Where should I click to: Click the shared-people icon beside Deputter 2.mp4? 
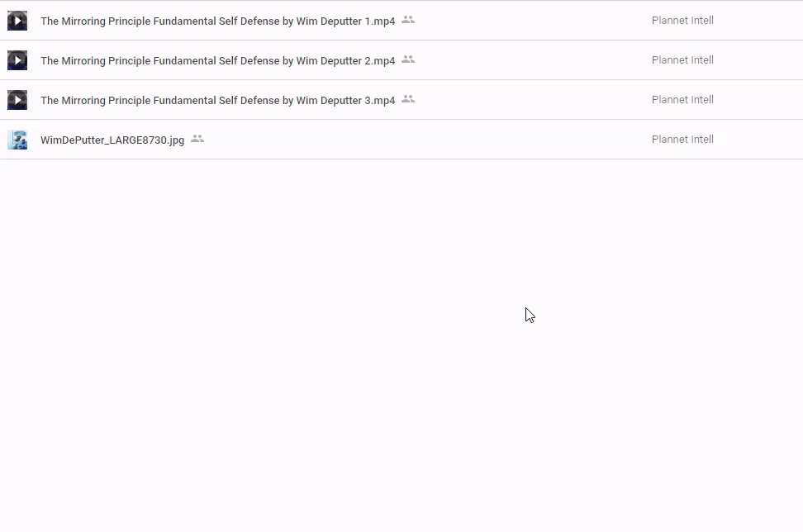tap(408, 59)
